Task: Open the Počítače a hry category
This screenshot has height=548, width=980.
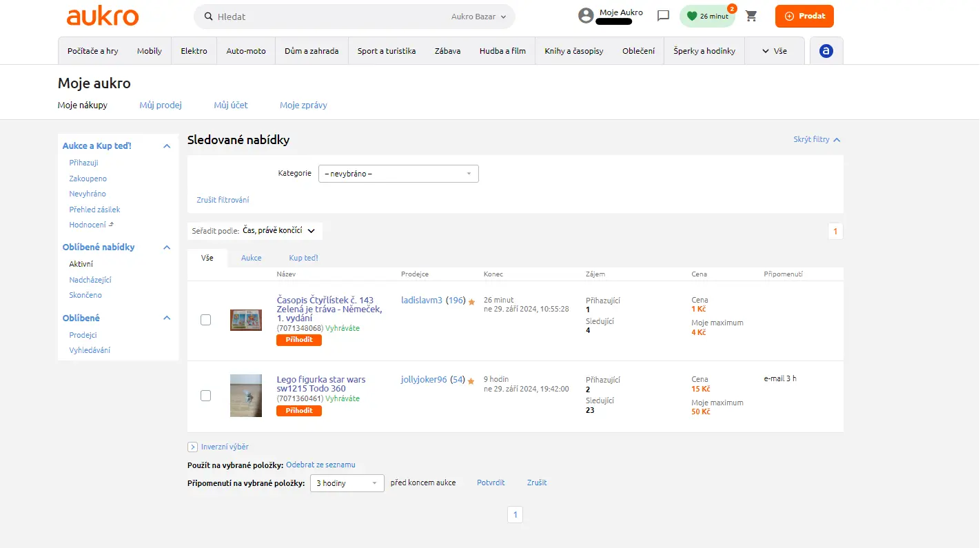Action: (x=93, y=51)
